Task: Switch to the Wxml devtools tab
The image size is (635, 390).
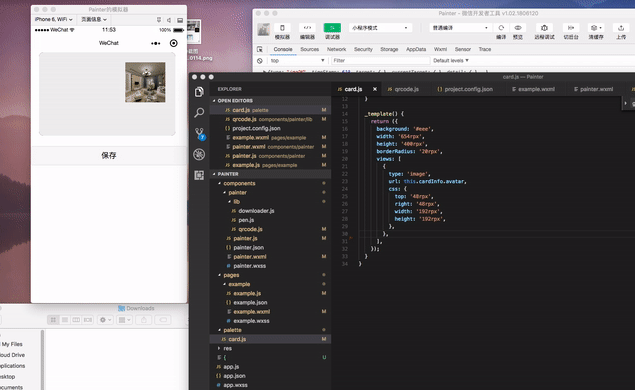Action: 440,49
